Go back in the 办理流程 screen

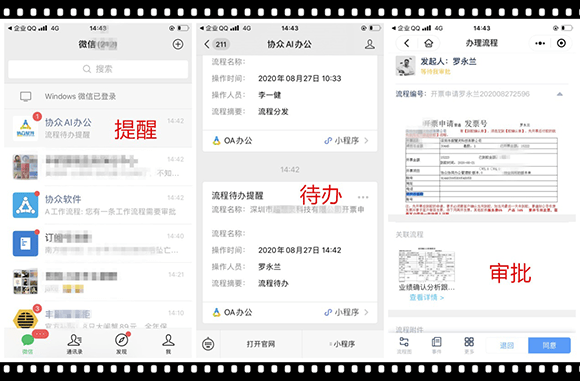(x=407, y=43)
